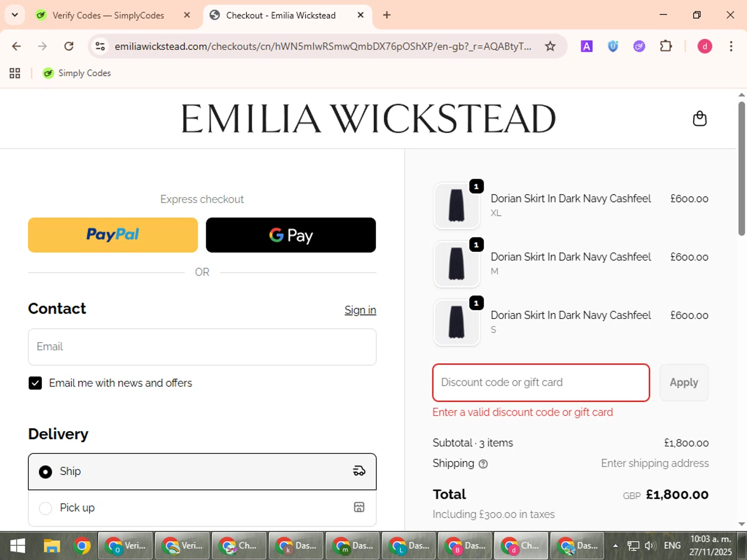747x560 pixels.
Task: Open the Chrome profile avatar 'd'
Action: (x=705, y=46)
